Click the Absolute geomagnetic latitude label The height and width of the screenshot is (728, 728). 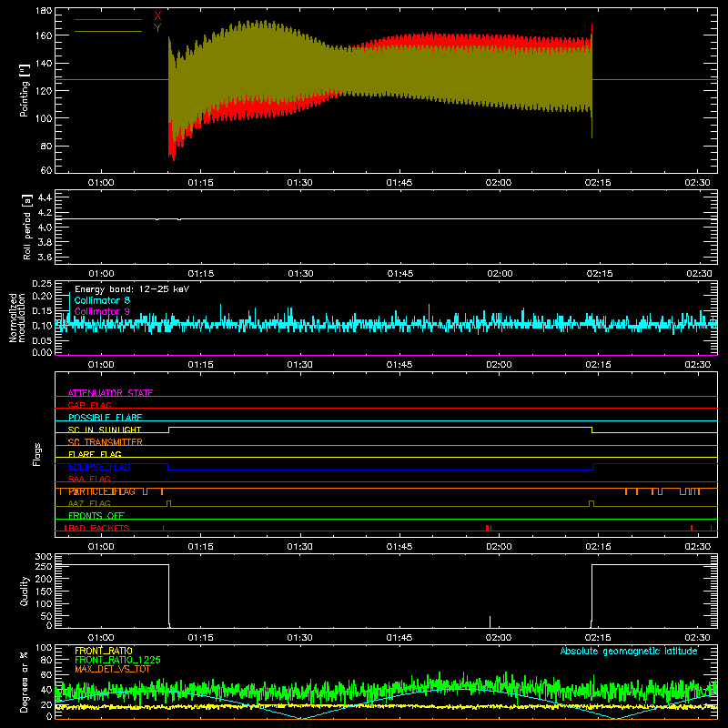[x=629, y=652]
